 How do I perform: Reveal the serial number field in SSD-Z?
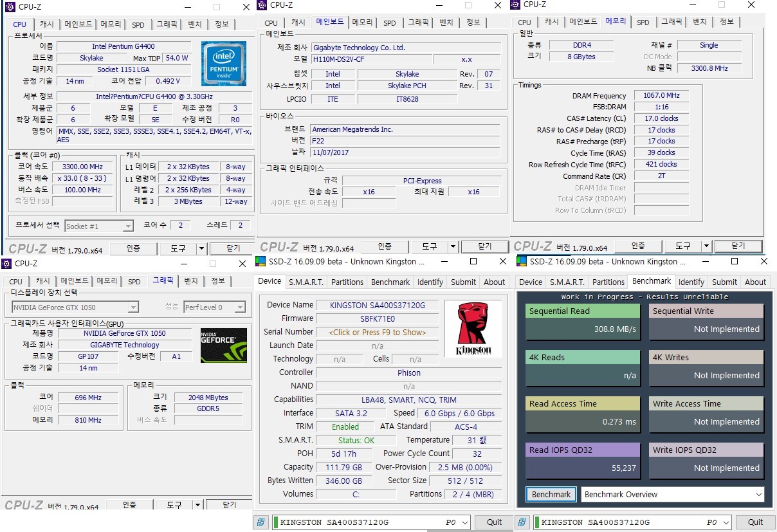coord(377,332)
